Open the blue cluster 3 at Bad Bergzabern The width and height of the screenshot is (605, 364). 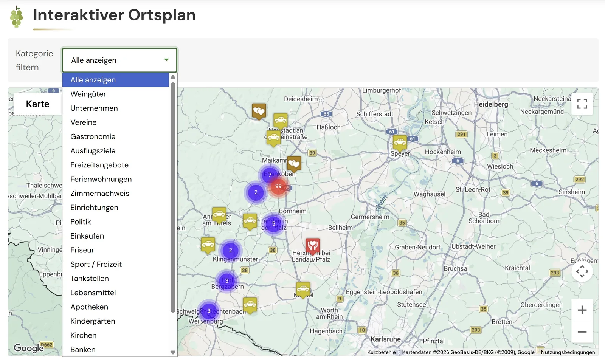(x=227, y=281)
